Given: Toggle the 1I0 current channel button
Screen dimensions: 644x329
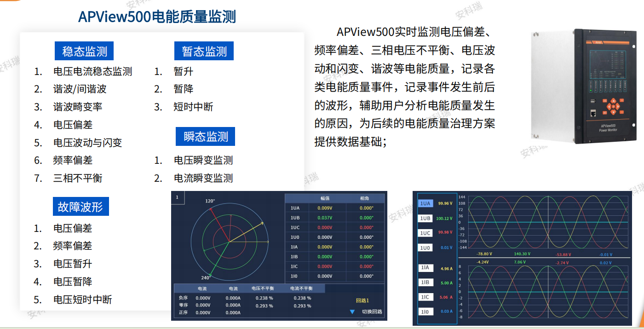Looking at the screenshot, I should tap(425, 312).
